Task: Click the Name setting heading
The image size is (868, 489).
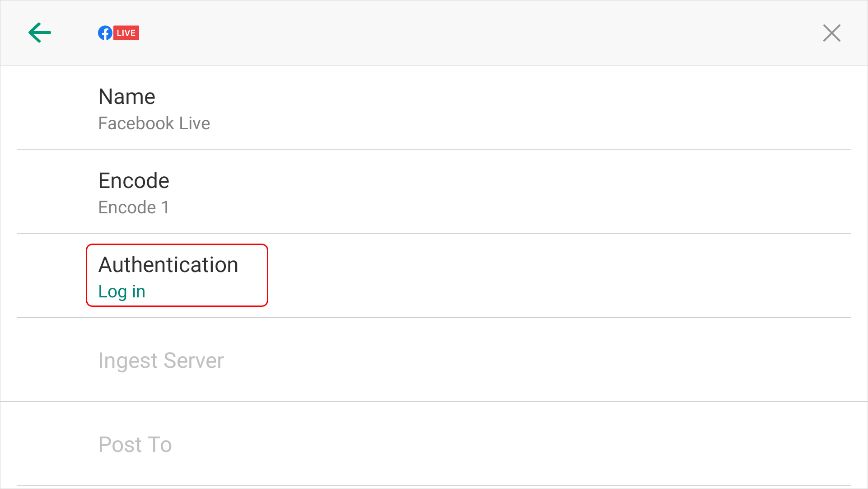Action: coord(127,97)
